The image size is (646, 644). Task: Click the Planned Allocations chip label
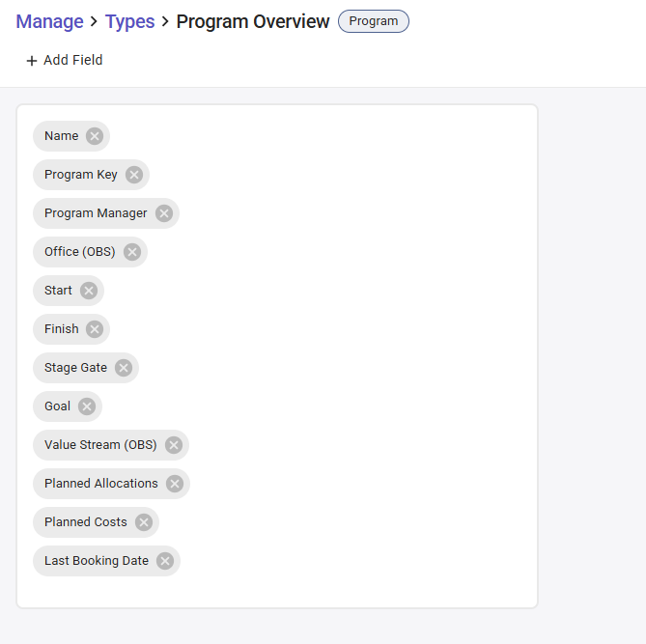(x=100, y=484)
